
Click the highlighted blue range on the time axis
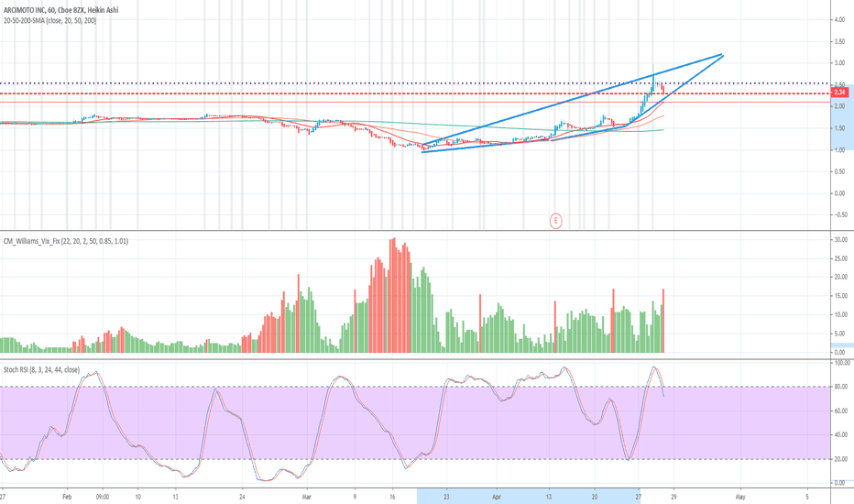[529, 497]
